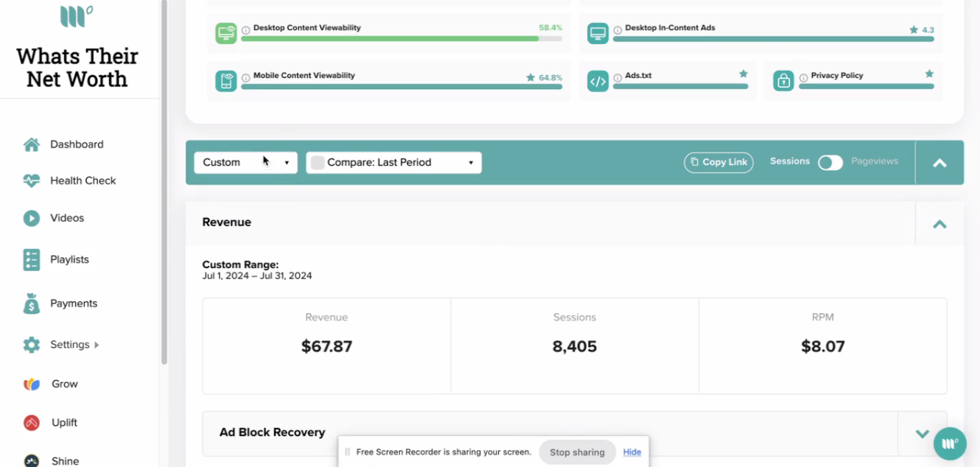Click the Payments money bag icon
Image resolution: width=980 pixels, height=467 pixels.
point(31,303)
